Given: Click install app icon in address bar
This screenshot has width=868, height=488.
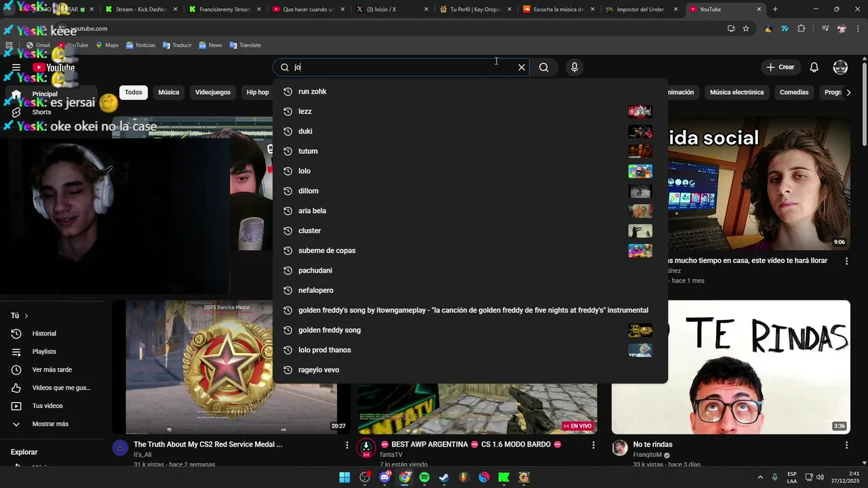Looking at the screenshot, I should (x=731, y=28).
